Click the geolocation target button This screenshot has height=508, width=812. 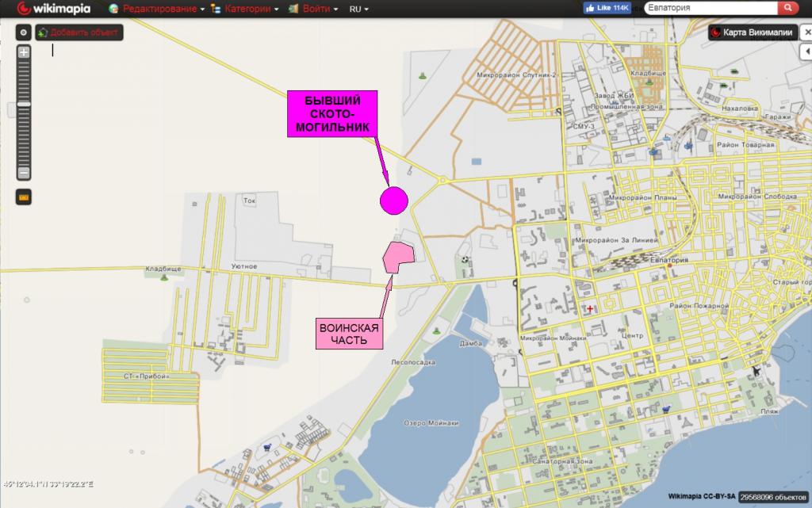(x=24, y=32)
